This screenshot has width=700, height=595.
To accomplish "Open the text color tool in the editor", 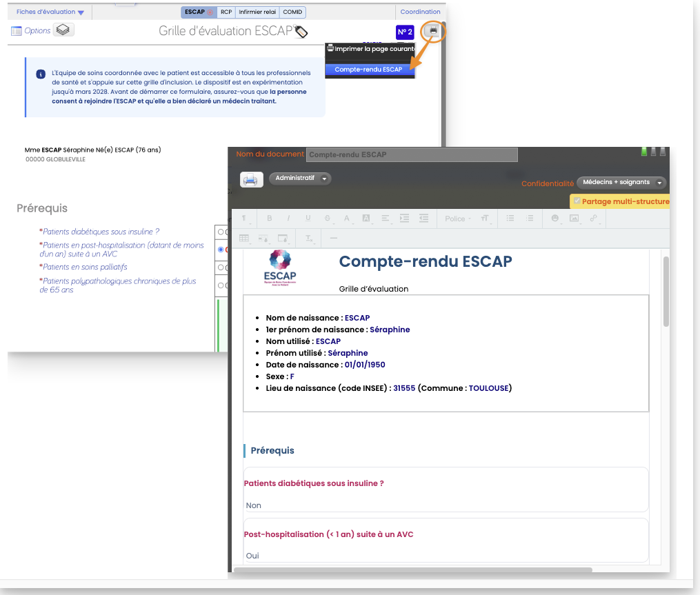I will tap(346, 219).
